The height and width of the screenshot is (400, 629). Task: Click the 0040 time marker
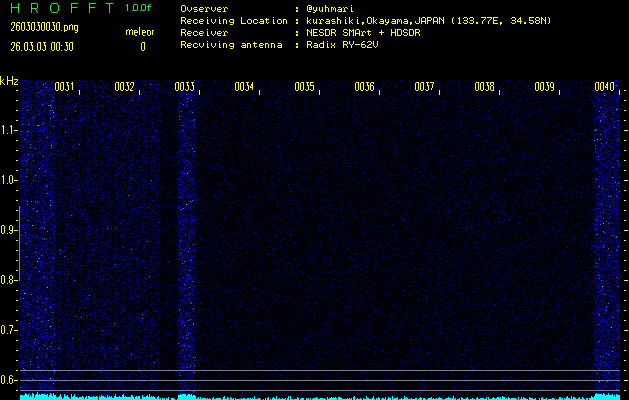coord(604,87)
